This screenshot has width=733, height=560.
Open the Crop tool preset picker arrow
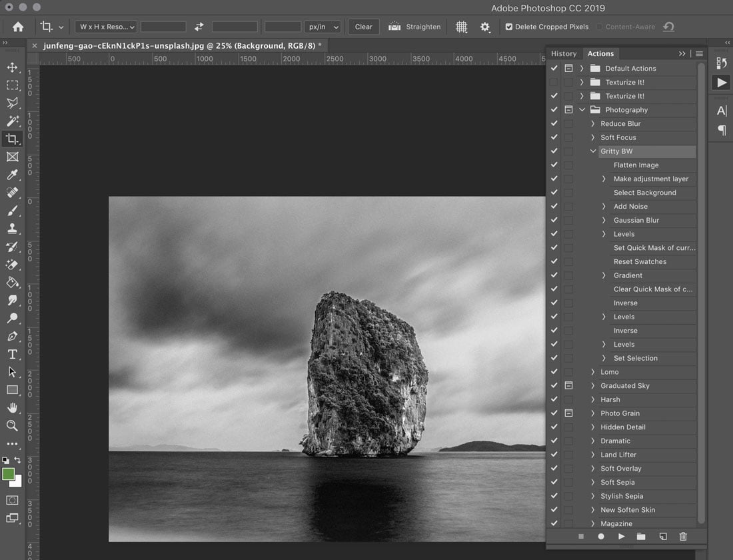(x=61, y=27)
